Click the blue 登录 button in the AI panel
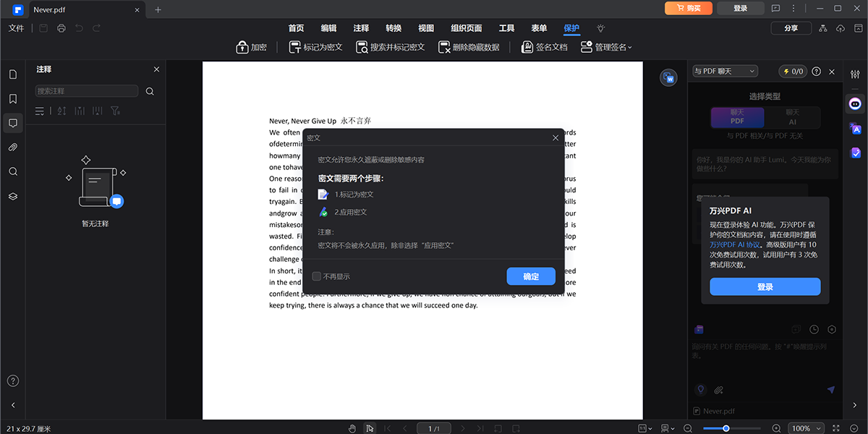Viewport: 868px width, 434px height. point(765,286)
